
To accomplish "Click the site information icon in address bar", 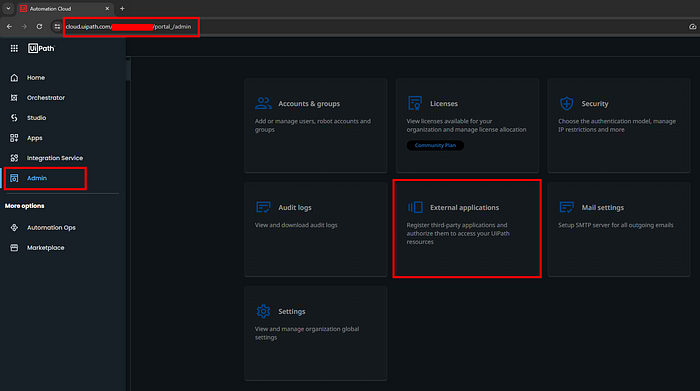I will click(57, 27).
